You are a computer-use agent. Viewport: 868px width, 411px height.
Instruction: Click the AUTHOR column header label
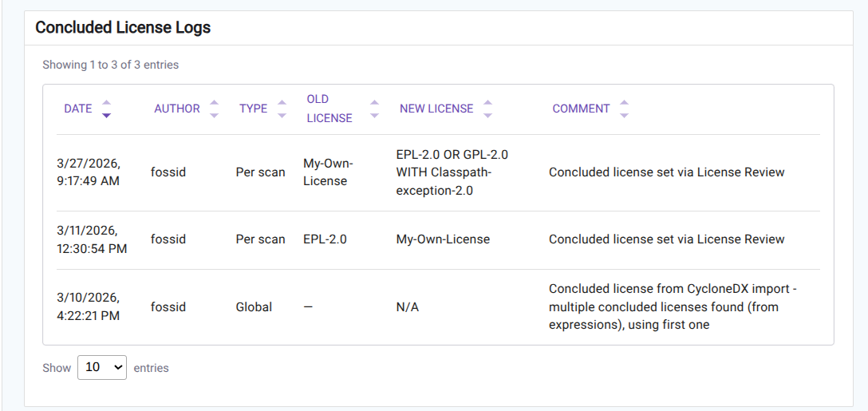click(177, 109)
